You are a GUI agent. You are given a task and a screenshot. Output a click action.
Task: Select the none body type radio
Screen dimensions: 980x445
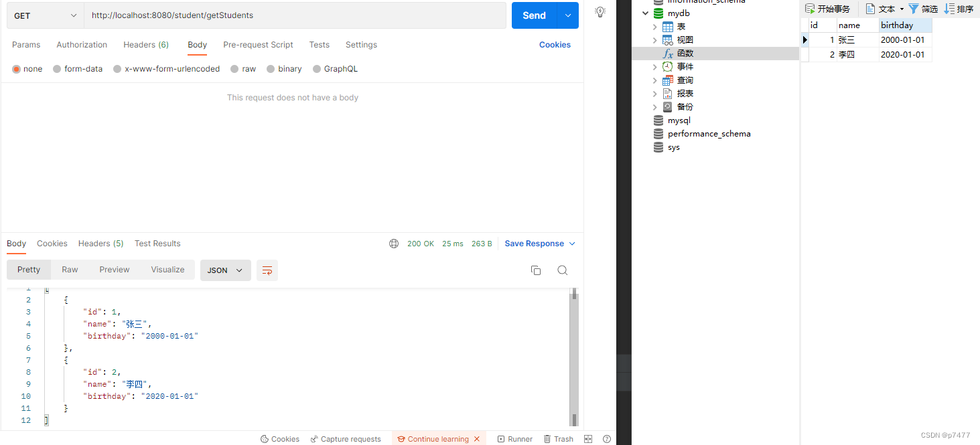pos(16,69)
